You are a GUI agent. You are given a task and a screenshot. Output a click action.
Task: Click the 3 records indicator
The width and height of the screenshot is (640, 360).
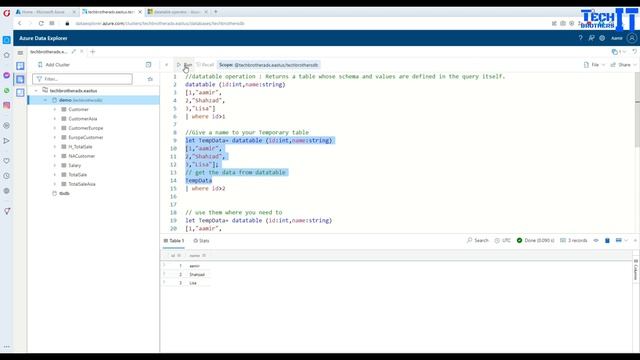point(574,240)
